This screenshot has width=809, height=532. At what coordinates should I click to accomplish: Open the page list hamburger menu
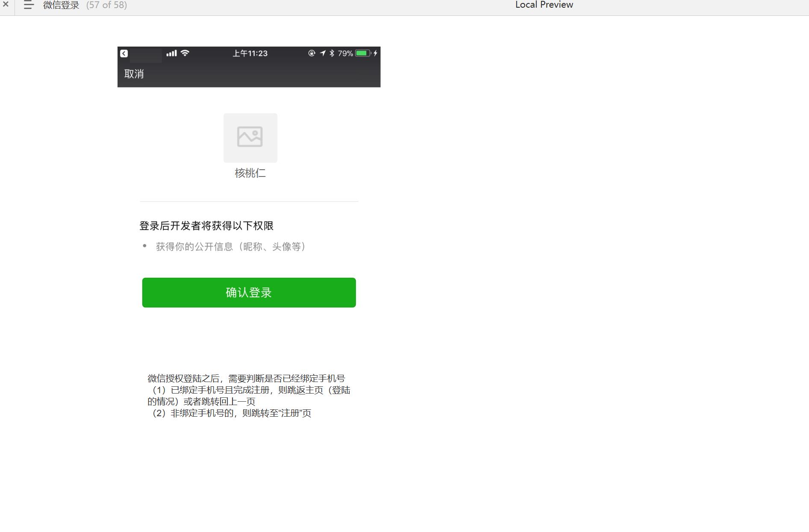click(29, 5)
